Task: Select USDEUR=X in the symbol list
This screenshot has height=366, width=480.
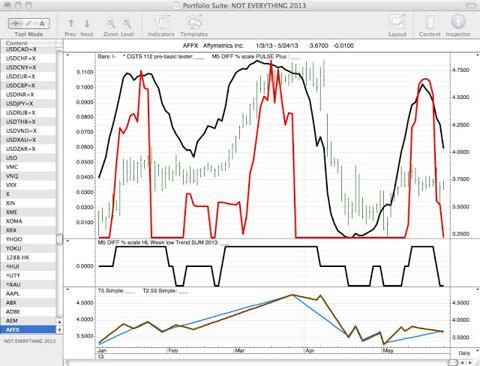Action: pyautogui.click(x=28, y=76)
